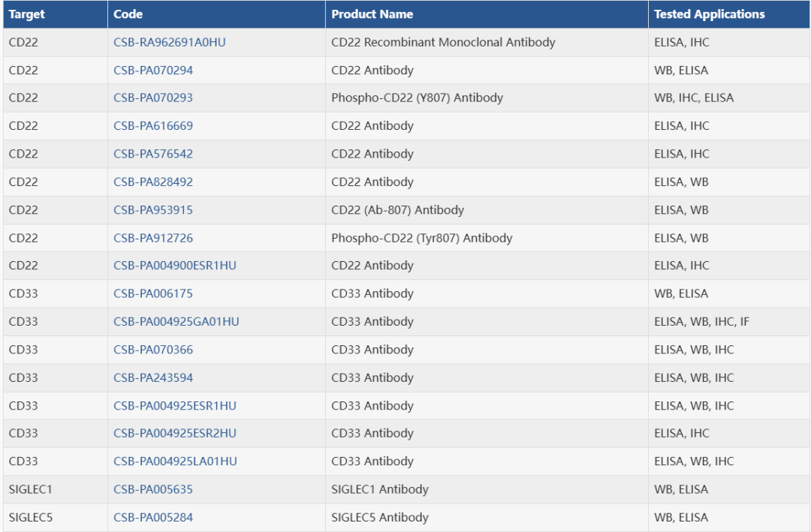The width and height of the screenshot is (811, 532).
Task: Select CSB-PA004925ESR1HU code link
Action: point(175,406)
